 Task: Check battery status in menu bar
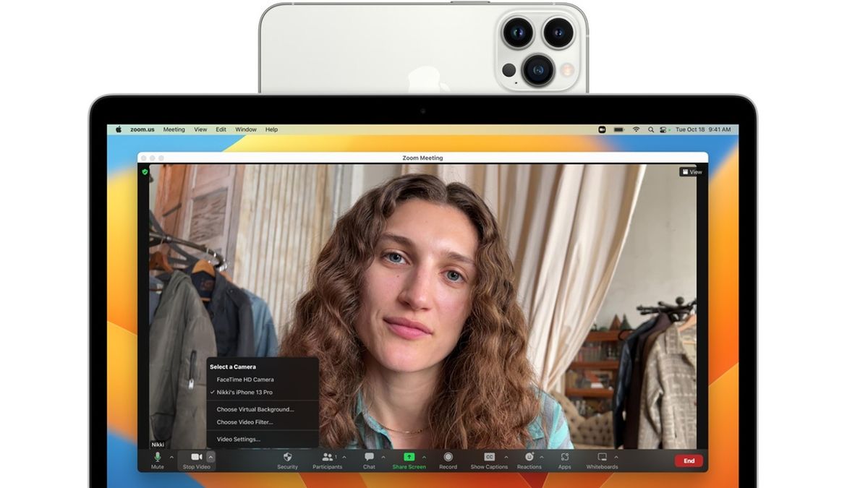619,129
